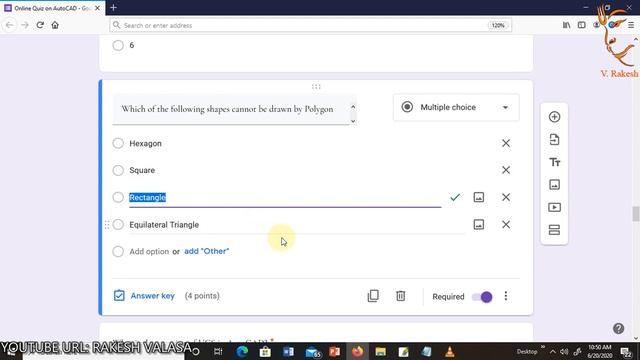Add section from the side toolbar
Viewport: 640px width, 360px height.
coord(554,230)
